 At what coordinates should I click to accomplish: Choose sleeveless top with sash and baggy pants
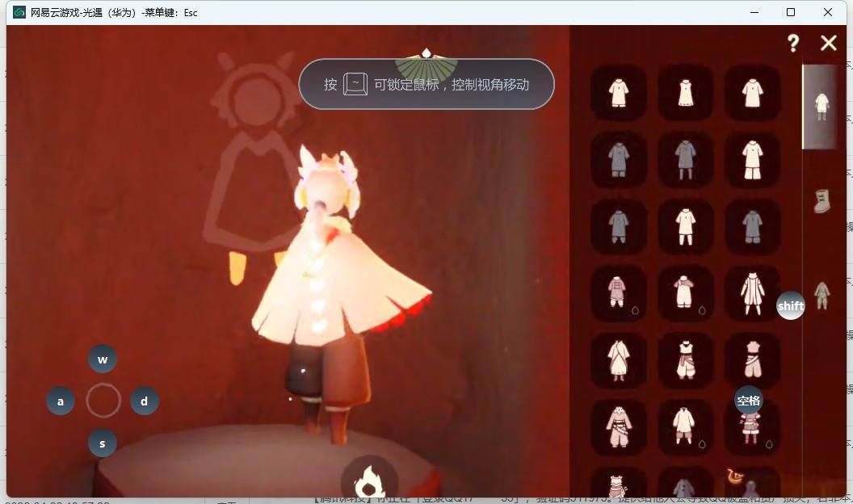686,360
